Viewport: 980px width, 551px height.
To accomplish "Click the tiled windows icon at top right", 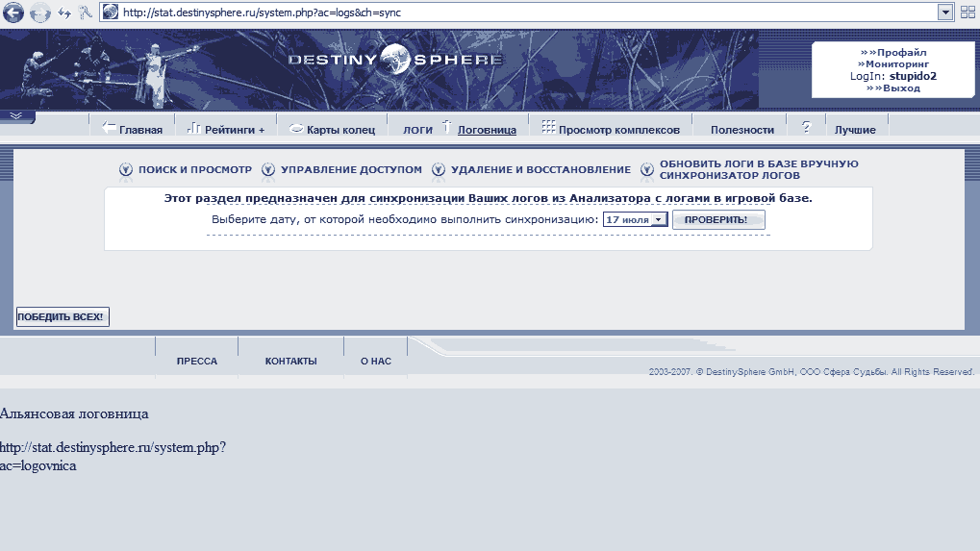I will [x=967, y=13].
